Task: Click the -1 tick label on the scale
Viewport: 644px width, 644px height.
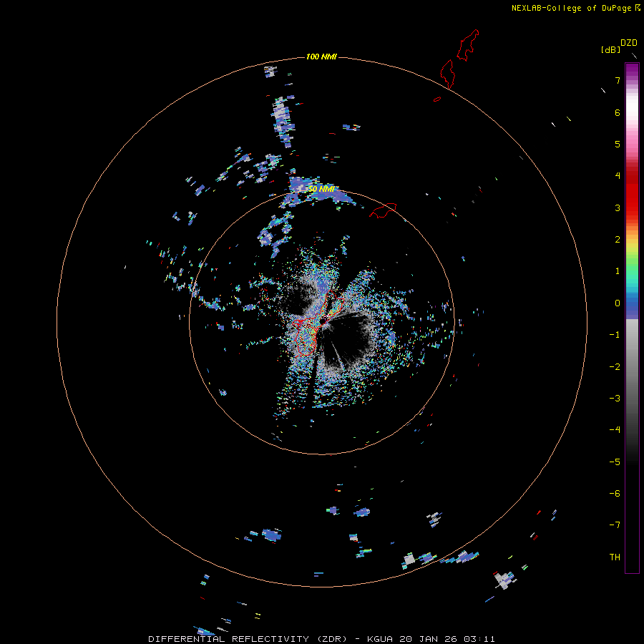Action: pos(615,335)
